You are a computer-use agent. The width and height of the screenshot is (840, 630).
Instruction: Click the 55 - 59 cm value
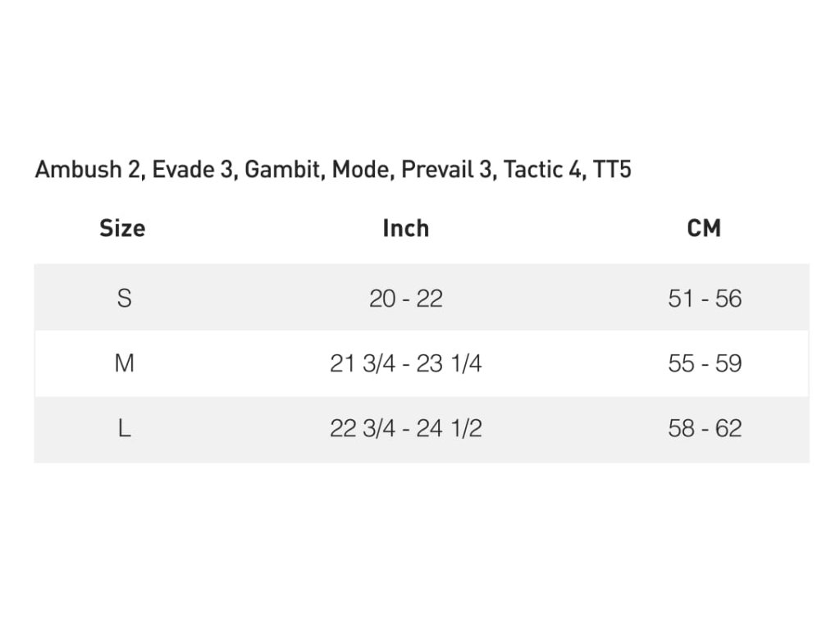(x=705, y=363)
